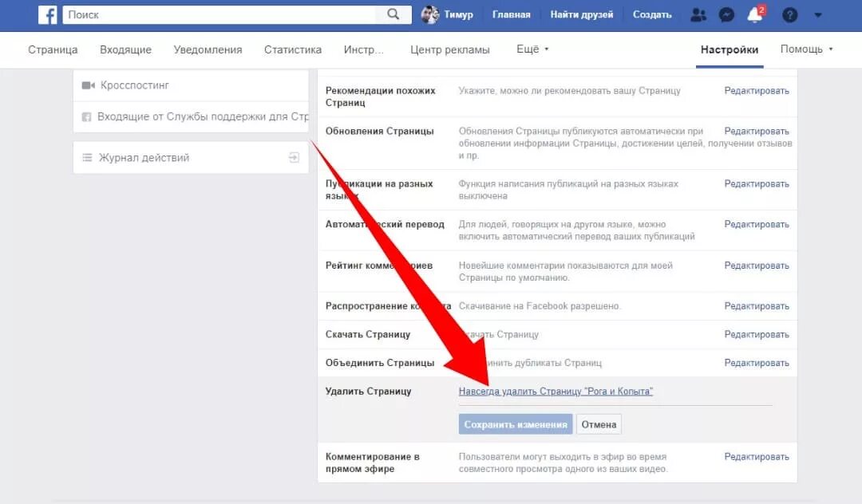Open Входящие от Службы поддержки sidebar item
Image resolution: width=862 pixels, height=504 pixels.
[x=191, y=116]
